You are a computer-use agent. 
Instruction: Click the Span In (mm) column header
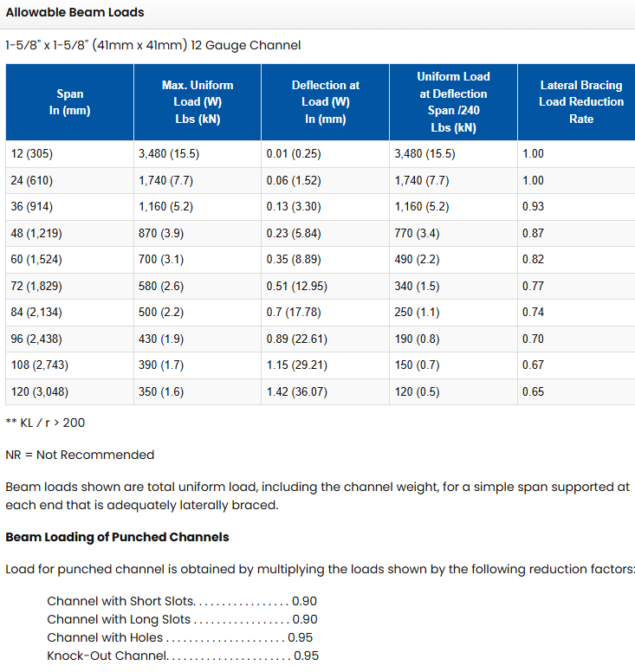pos(70,102)
